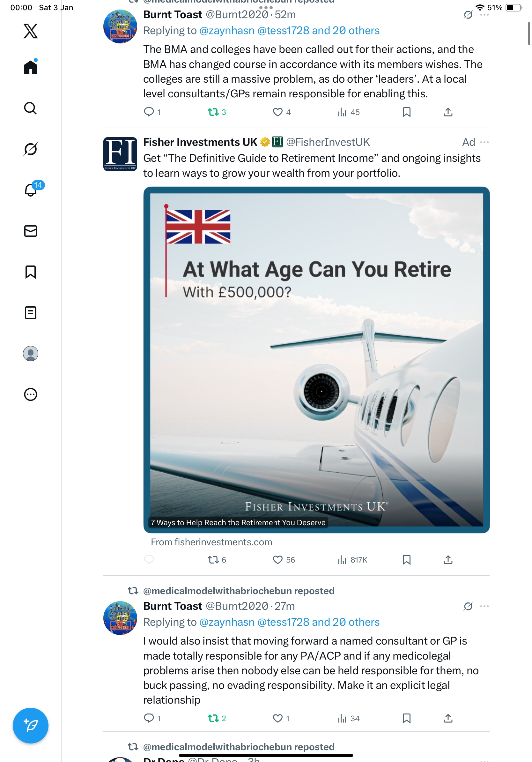Click the timeline scrollbar
The image size is (532, 762).
tap(529, 33)
